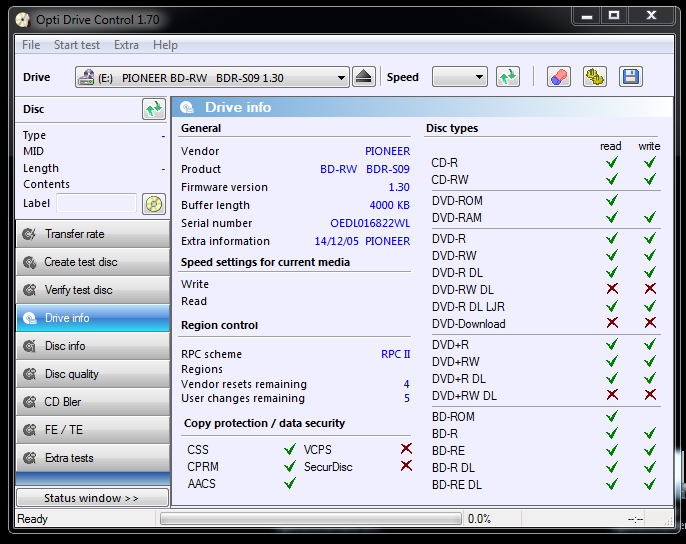The image size is (686, 544).
Task: Go to the Disc info view
Action: pos(93,346)
